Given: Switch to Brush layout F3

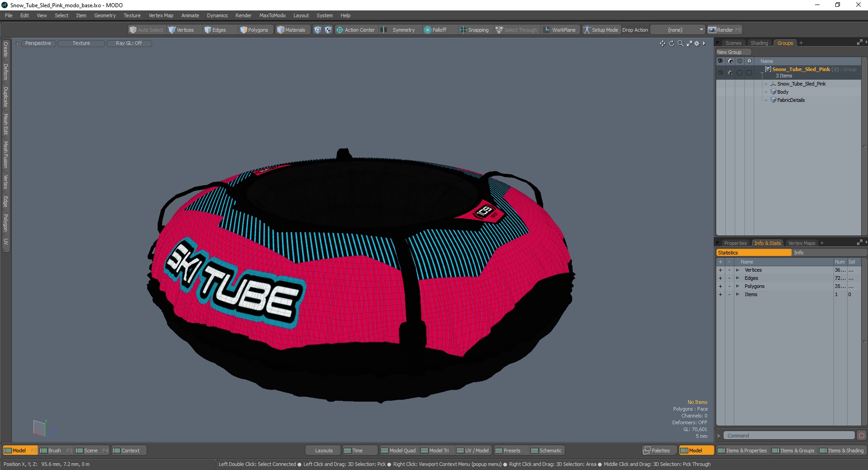Looking at the screenshot, I should click(x=56, y=451).
